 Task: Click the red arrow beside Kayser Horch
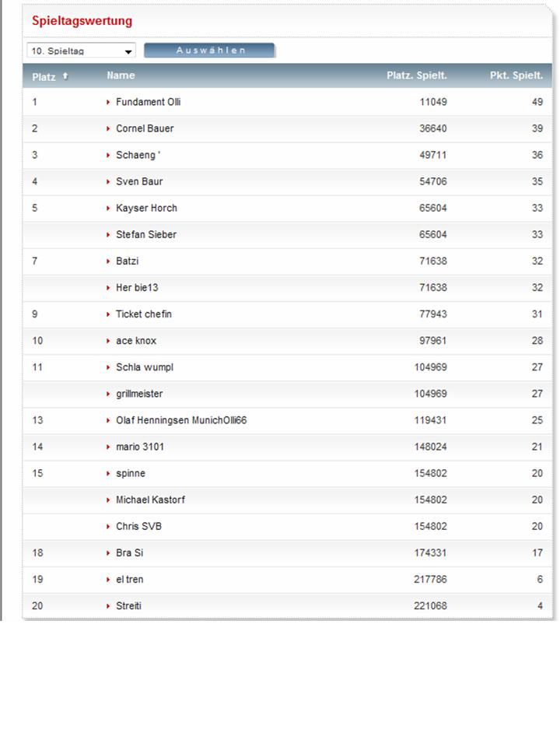pyautogui.click(x=109, y=208)
